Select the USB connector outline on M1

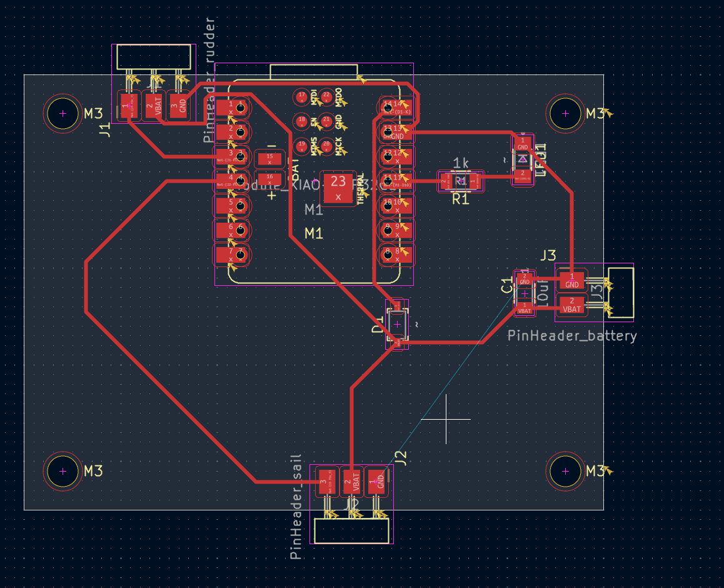(x=313, y=72)
